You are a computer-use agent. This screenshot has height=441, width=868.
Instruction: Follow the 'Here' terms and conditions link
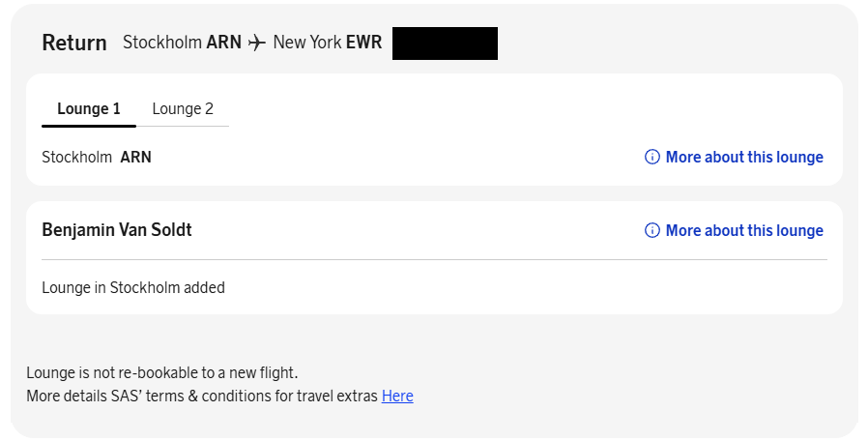[x=397, y=396]
